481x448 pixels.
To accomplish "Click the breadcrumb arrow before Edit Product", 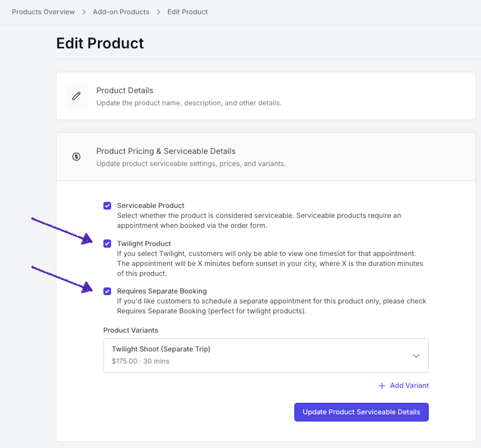I will click(x=159, y=12).
